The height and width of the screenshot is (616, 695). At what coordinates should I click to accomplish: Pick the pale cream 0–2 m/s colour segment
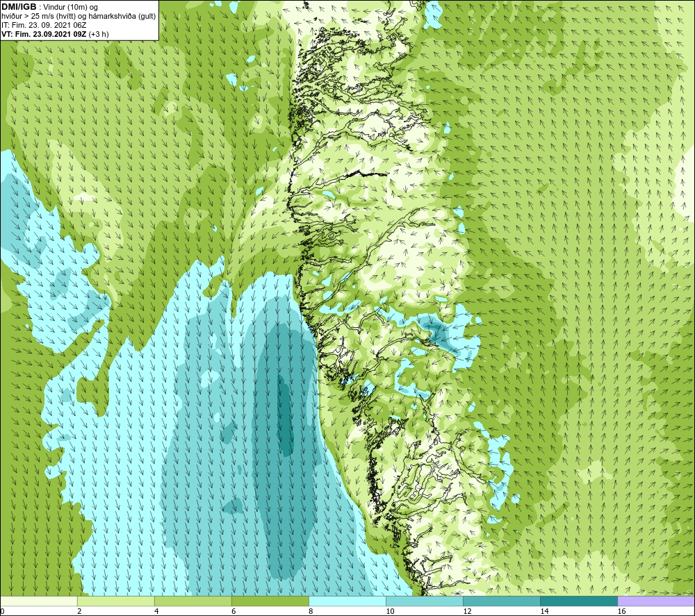coord(39,601)
